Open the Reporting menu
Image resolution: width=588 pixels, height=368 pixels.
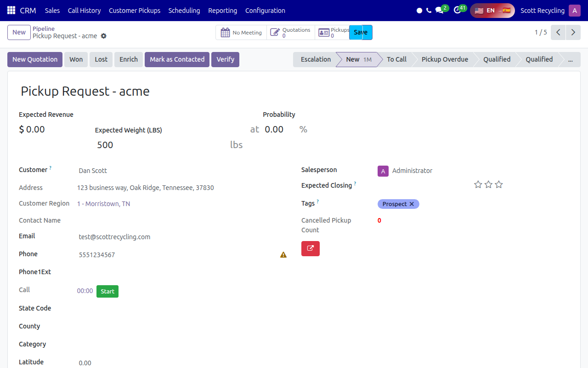click(223, 10)
